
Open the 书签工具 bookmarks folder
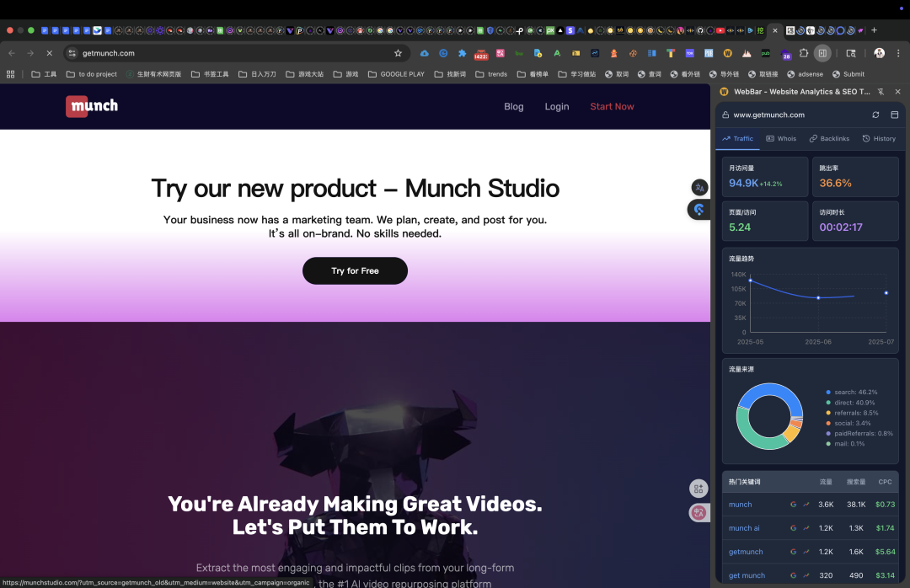point(210,74)
